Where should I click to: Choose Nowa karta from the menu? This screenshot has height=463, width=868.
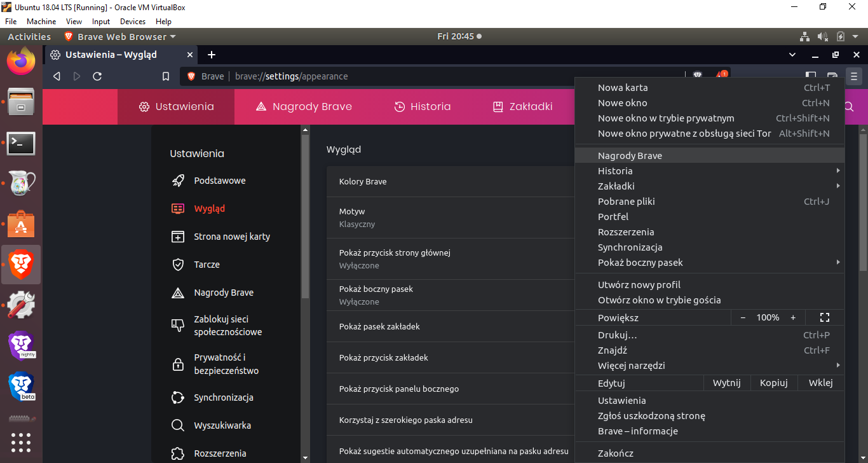pyautogui.click(x=710, y=88)
